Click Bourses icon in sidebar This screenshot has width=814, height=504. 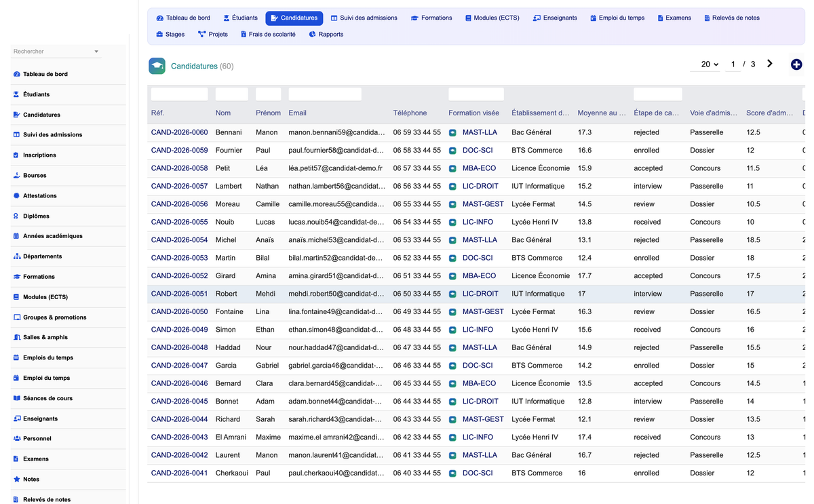[17, 175]
